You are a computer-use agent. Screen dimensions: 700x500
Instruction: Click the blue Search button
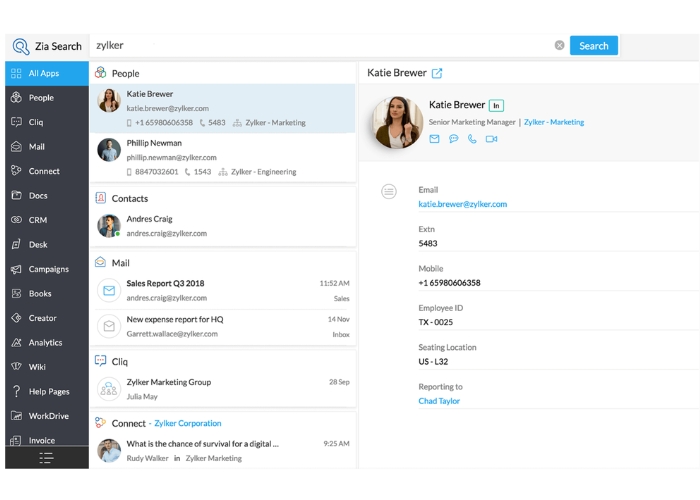click(594, 46)
